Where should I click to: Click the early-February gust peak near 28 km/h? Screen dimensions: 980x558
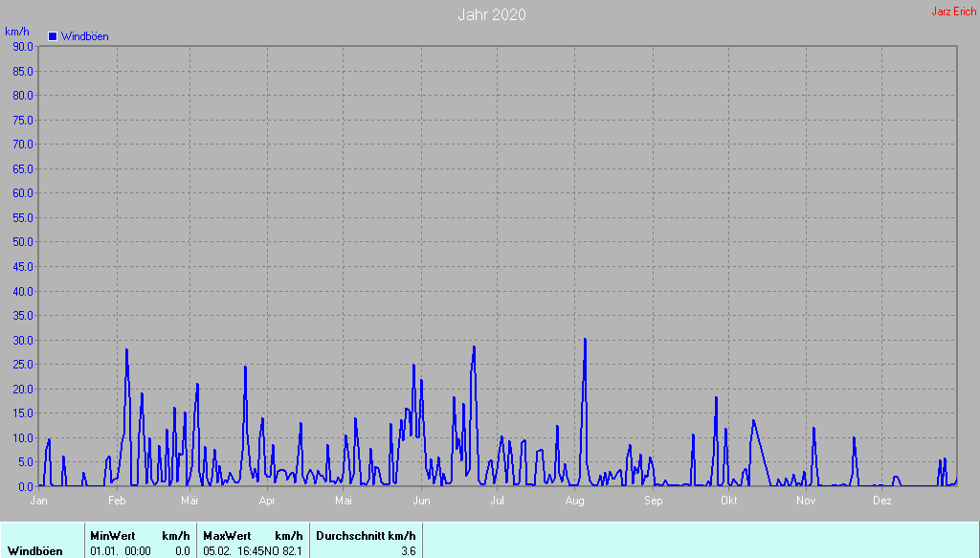(x=126, y=350)
